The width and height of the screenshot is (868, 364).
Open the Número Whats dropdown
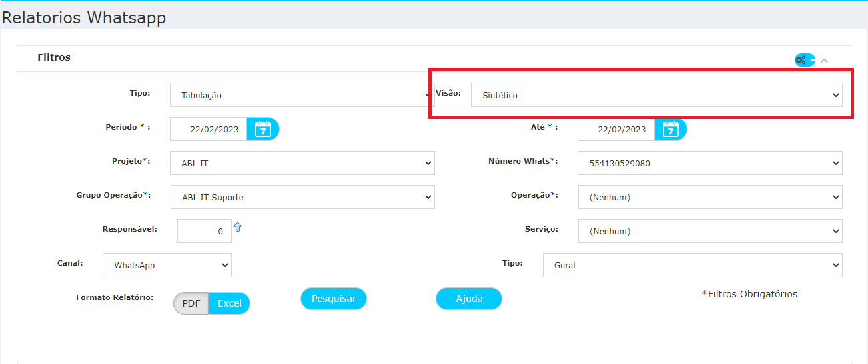[x=710, y=163]
